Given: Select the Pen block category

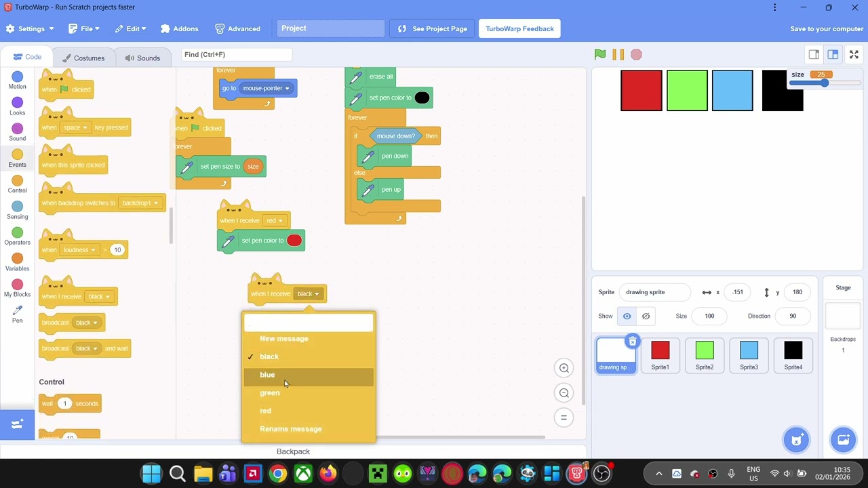Looking at the screenshot, I should pos(17,314).
